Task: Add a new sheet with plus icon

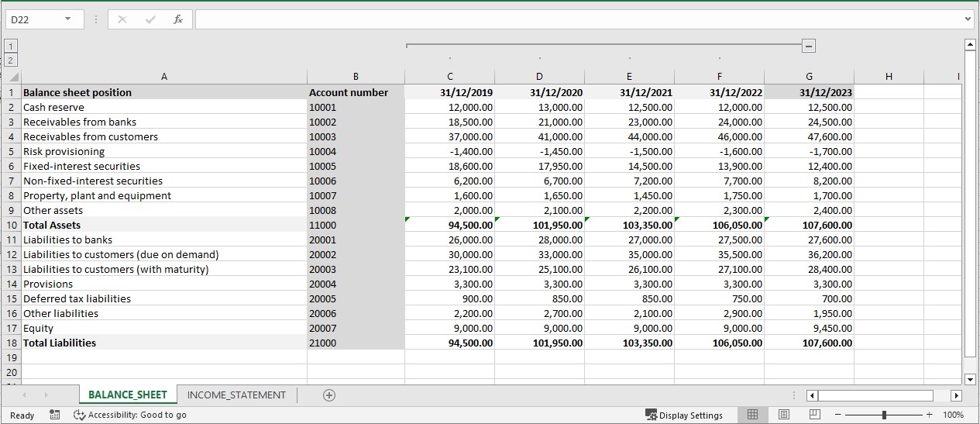Action: (329, 395)
